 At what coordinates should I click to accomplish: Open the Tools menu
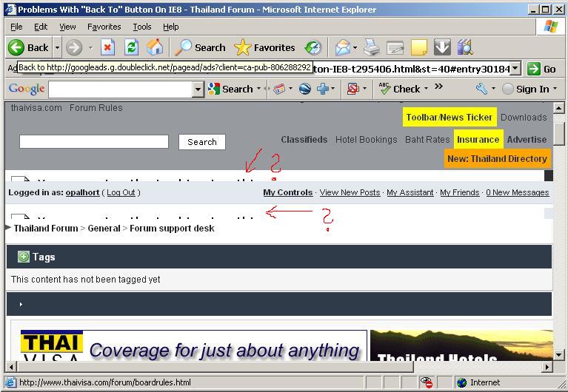pos(141,27)
